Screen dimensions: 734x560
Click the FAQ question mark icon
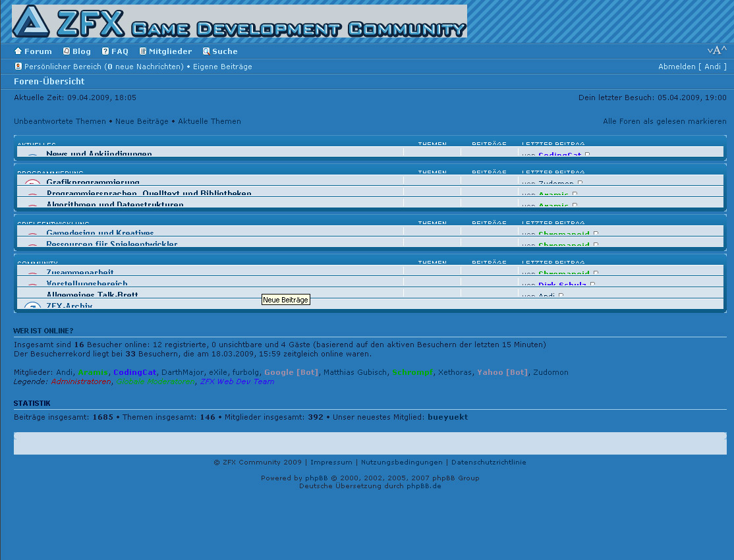click(105, 51)
